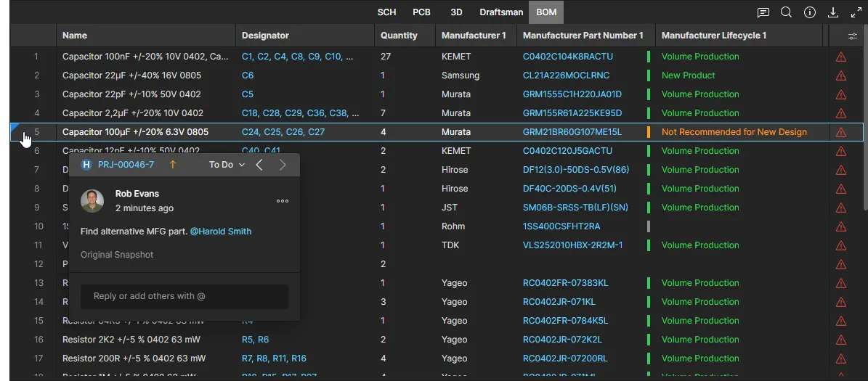Switch to the PCB tab
The image size is (868, 381).
click(421, 12)
